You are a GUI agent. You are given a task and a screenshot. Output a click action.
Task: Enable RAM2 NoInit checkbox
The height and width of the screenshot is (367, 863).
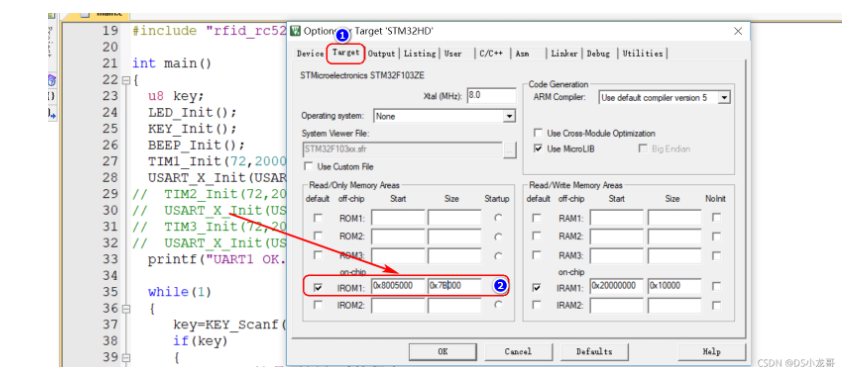(716, 236)
